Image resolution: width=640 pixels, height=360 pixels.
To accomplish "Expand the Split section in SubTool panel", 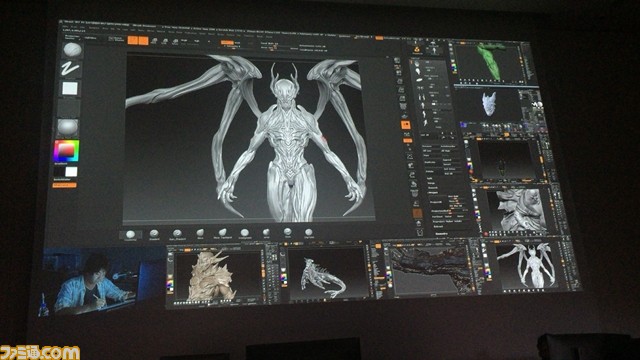I will 429,178.
